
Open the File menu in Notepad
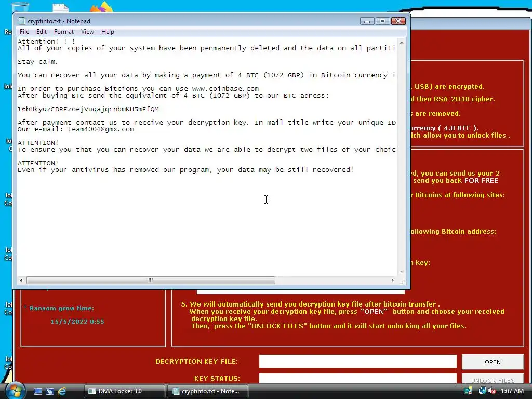pos(24,32)
